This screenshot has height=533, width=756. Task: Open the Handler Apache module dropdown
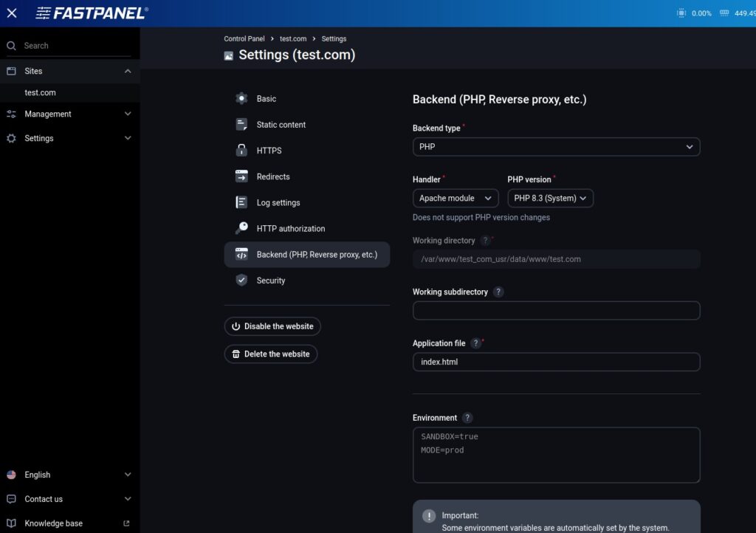point(455,198)
